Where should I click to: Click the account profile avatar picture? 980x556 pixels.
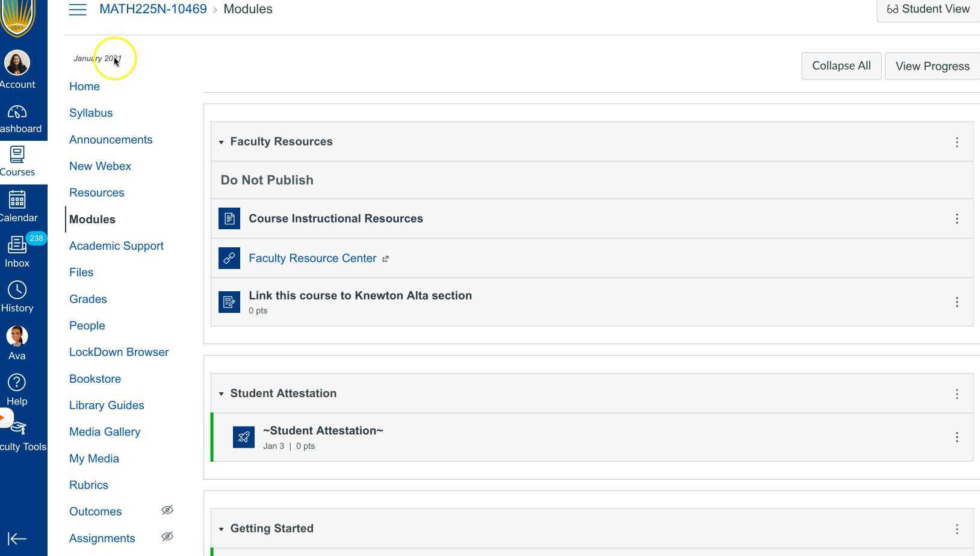point(17,63)
